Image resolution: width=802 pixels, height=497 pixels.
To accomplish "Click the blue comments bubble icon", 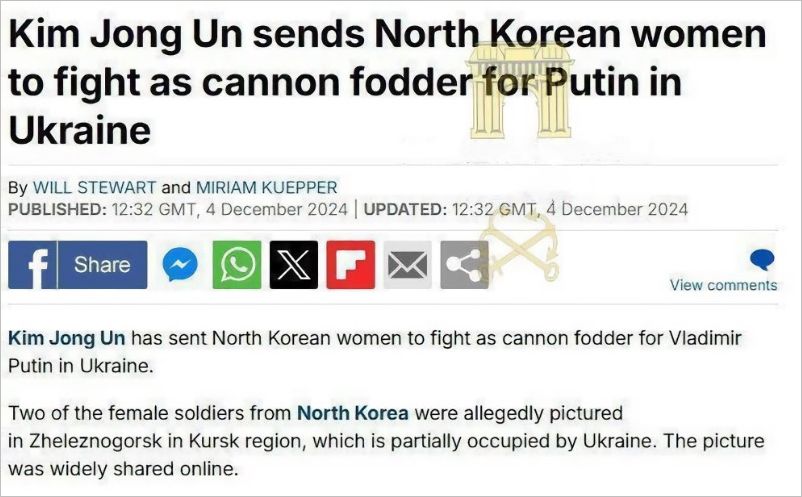I will [762, 260].
